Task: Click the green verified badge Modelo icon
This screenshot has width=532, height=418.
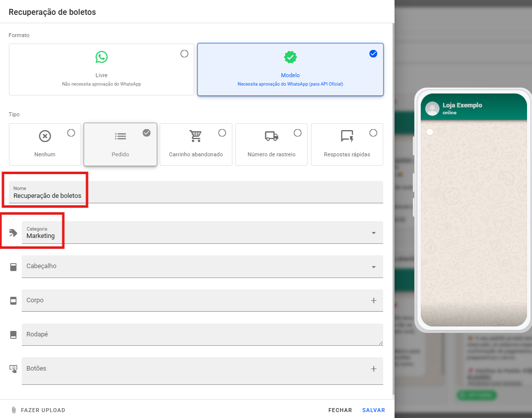Action: click(290, 57)
